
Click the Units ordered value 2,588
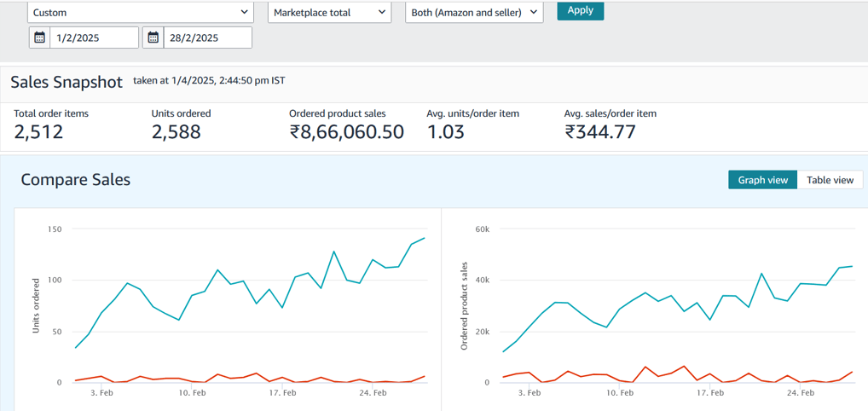(x=176, y=132)
